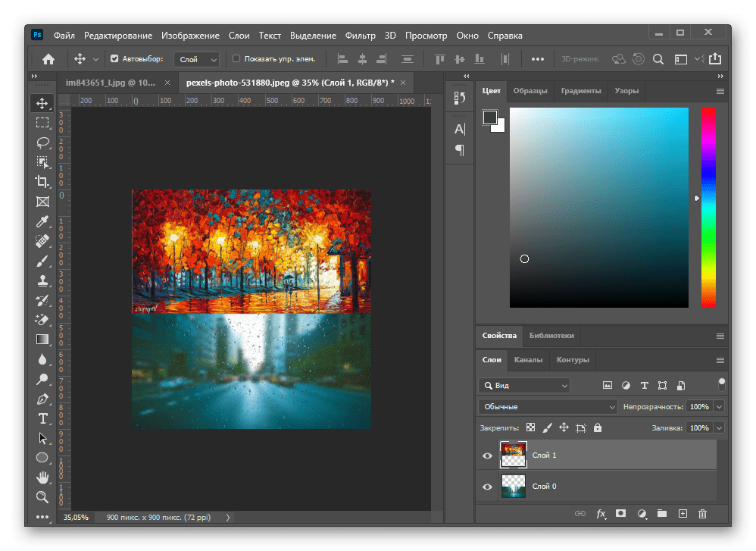This screenshot has height=551, width=756.
Task: Select the Blur tool
Action: click(x=42, y=359)
